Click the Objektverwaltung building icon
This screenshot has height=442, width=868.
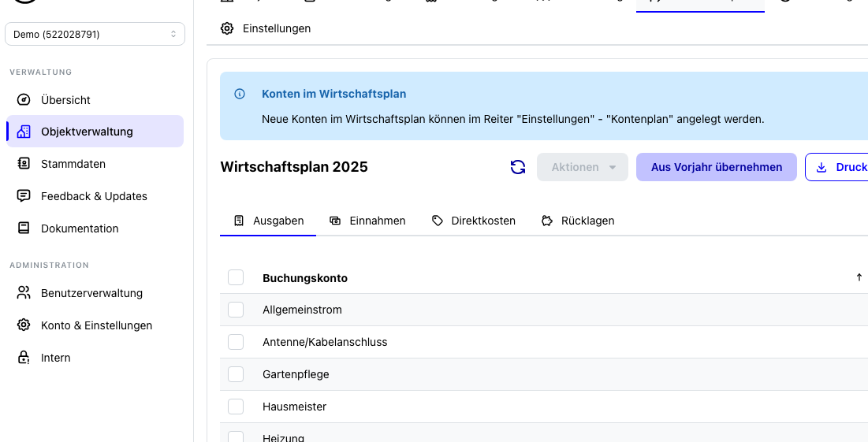tap(24, 132)
